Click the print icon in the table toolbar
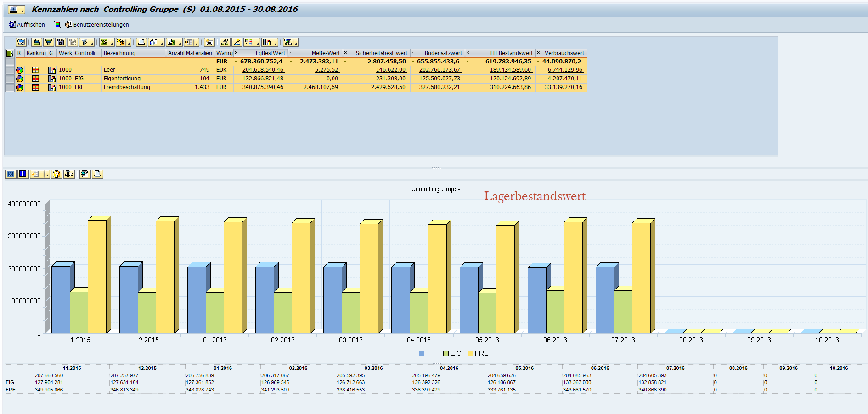 point(141,42)
